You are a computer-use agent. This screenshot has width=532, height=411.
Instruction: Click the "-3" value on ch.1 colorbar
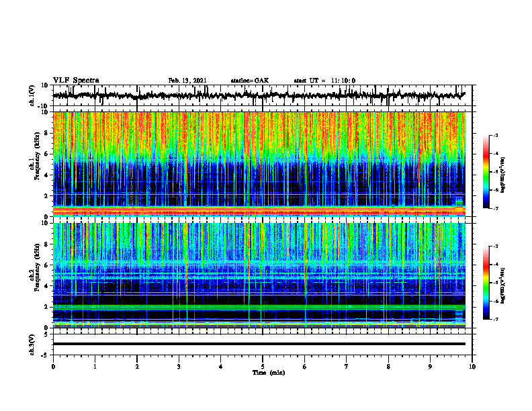coord(496,135)
